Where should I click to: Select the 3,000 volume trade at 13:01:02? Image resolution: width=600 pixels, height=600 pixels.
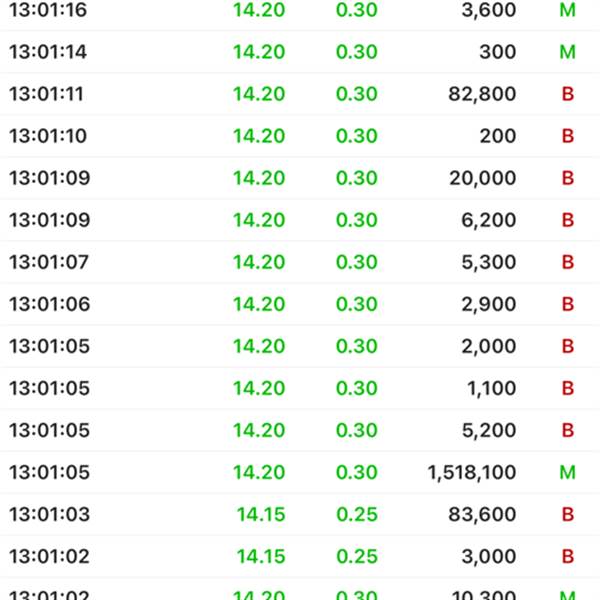click(x=300, y=557)
